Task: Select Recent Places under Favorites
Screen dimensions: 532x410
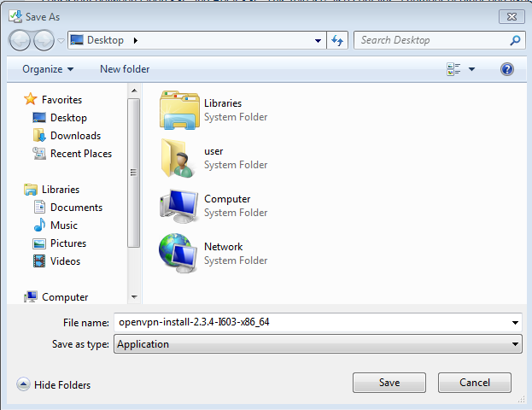Action: (x=81, y=154)
